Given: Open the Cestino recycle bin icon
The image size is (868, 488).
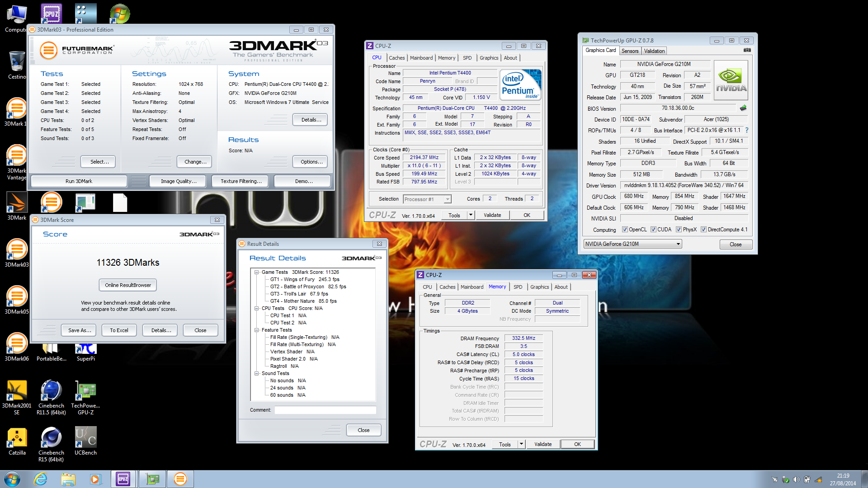Looking at the screenshot, I should point(17,65).
